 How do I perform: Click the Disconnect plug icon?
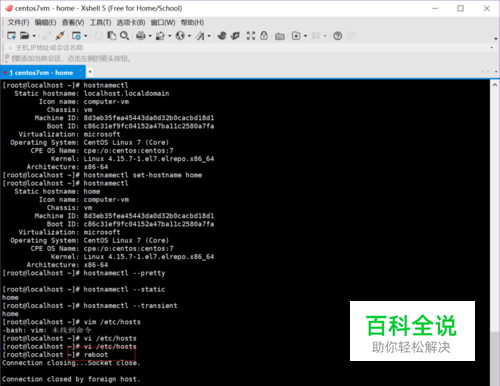pos(60,36)
